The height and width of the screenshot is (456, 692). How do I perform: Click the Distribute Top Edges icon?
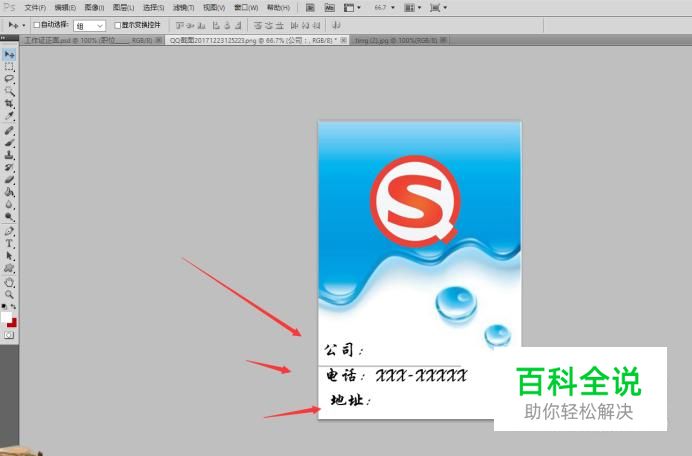258,26
